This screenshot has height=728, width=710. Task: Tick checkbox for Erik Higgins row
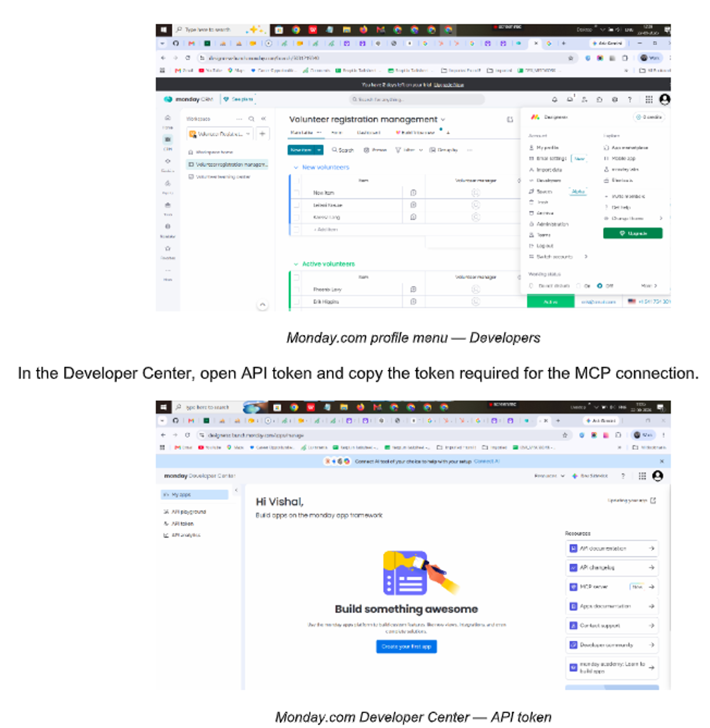(x=296, y=301)
